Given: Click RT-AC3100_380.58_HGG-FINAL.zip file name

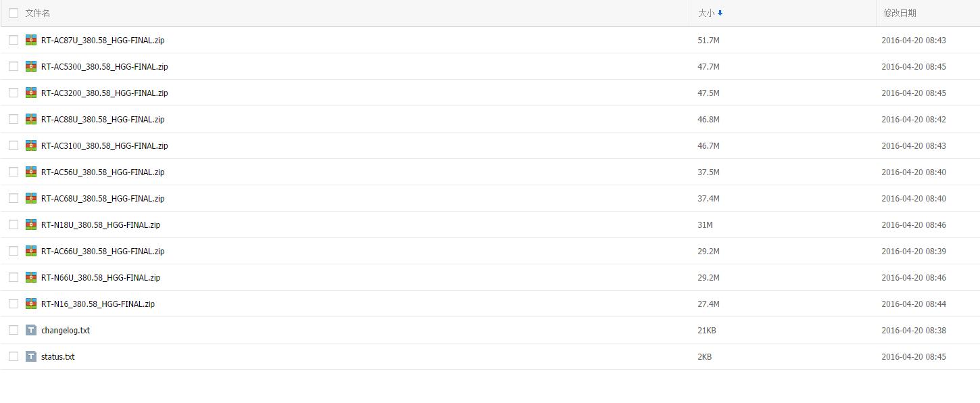Looking at the screenshot, I should [105, 145].
